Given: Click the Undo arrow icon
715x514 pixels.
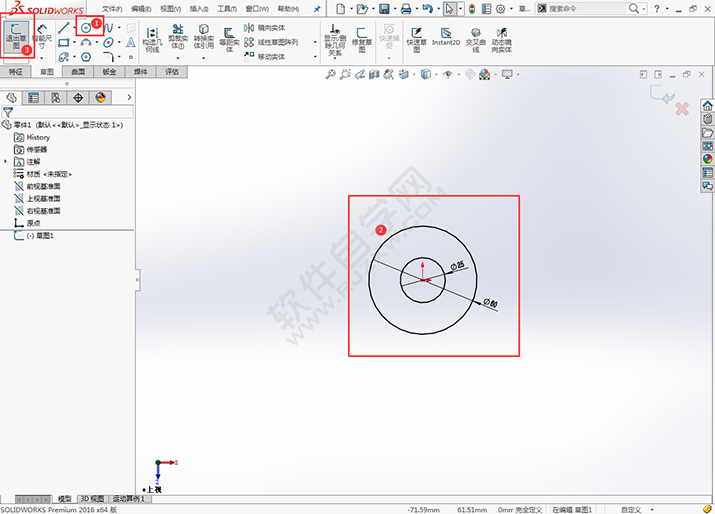Looking at the screenshot, I should click(427, 9).
